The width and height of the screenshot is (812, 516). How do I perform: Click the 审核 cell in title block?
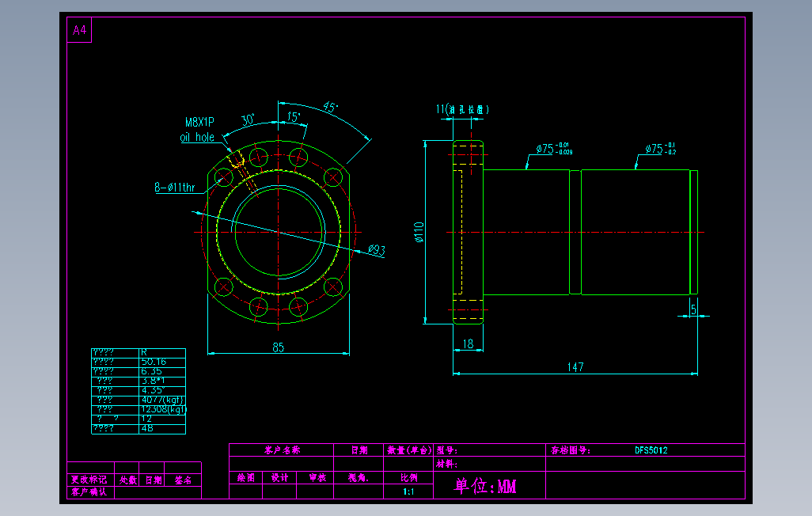(x=317, y=478)
